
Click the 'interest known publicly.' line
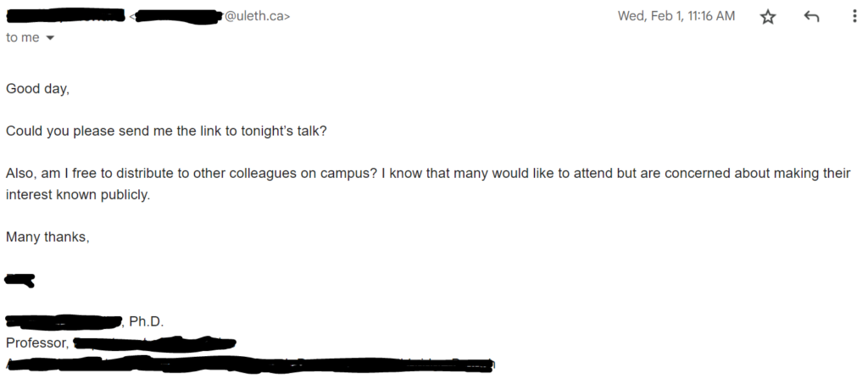coord(76,194)
